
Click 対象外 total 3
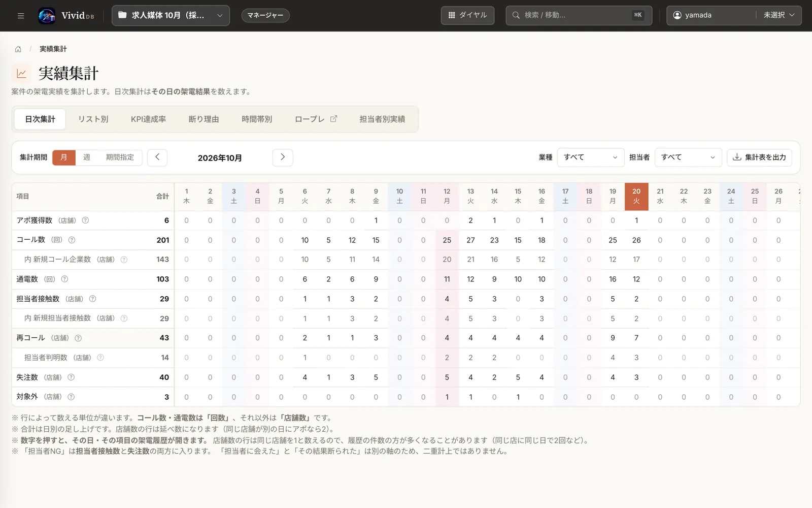[166, 397]
